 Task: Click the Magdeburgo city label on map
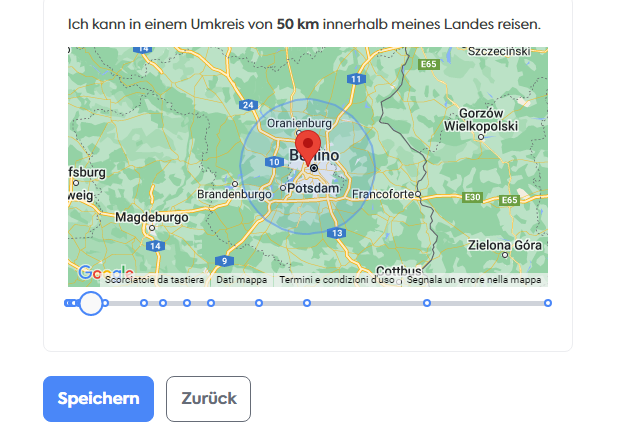click(152, 217)
